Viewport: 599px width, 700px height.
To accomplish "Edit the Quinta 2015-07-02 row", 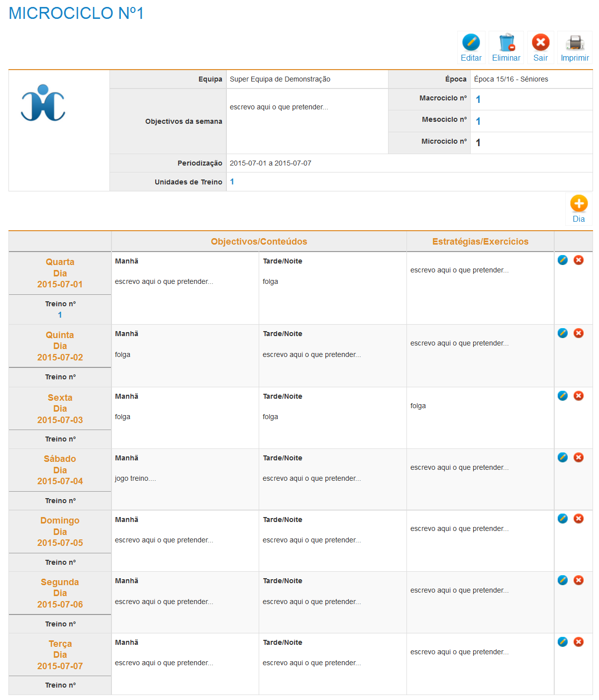I will click(x=563, y=333).
